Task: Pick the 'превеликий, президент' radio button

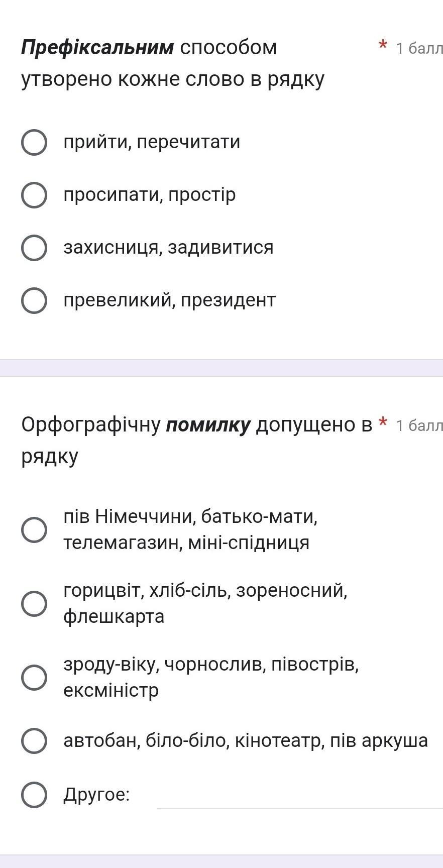Action: (x=34, y=301)
